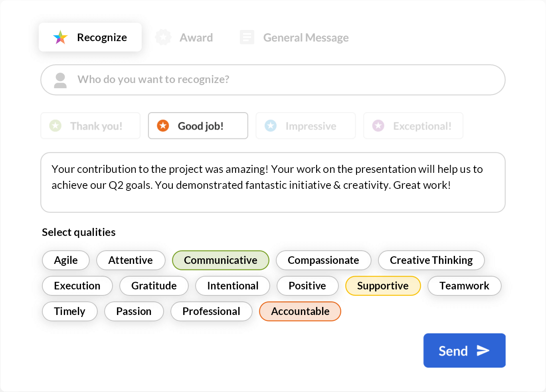Toggle off the Supportive quality
This screenshot has width=546, height=392.
383,286
